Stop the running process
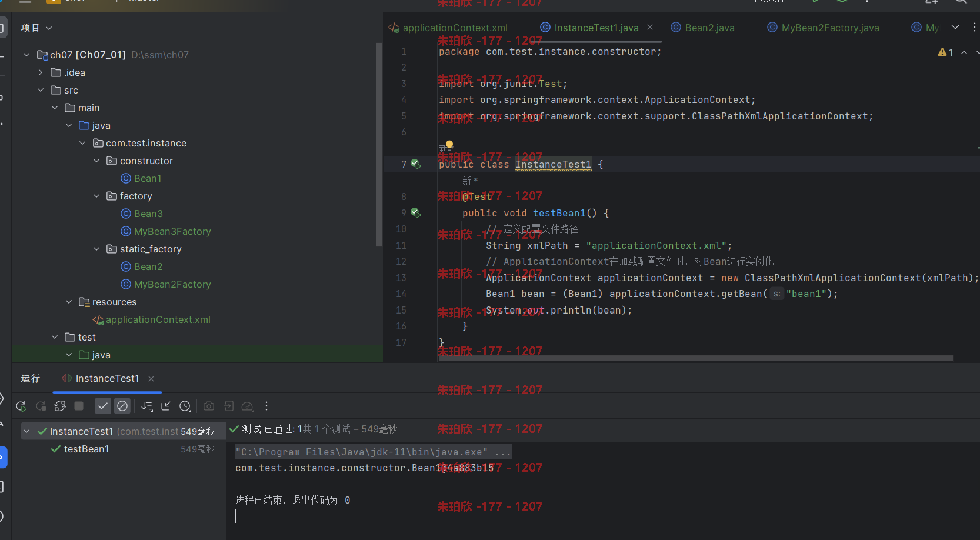The height and width of the screenshot is (540, 980). (x=79, y=406)
